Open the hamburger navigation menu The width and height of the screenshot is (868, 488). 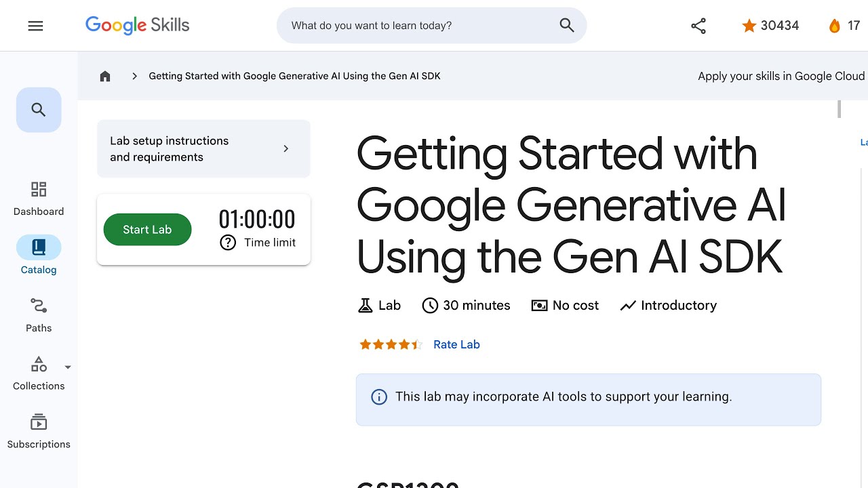(x=35, y=26)
